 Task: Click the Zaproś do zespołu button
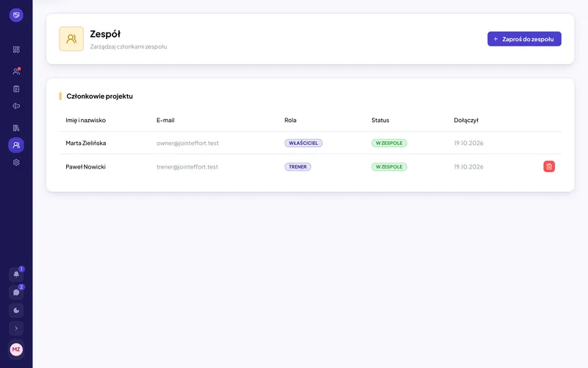pos(524,39)
